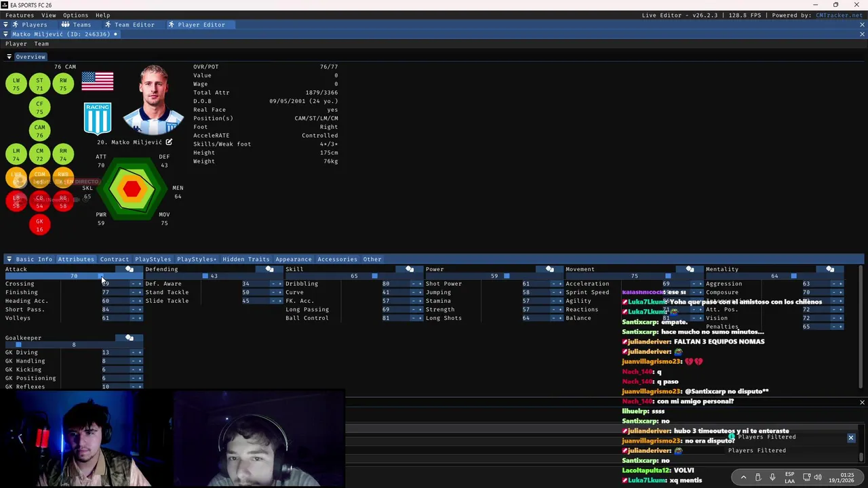Screen dimensions: 868x488
Task: Click the LM 74 position badge
Action: tap(16, 155)
